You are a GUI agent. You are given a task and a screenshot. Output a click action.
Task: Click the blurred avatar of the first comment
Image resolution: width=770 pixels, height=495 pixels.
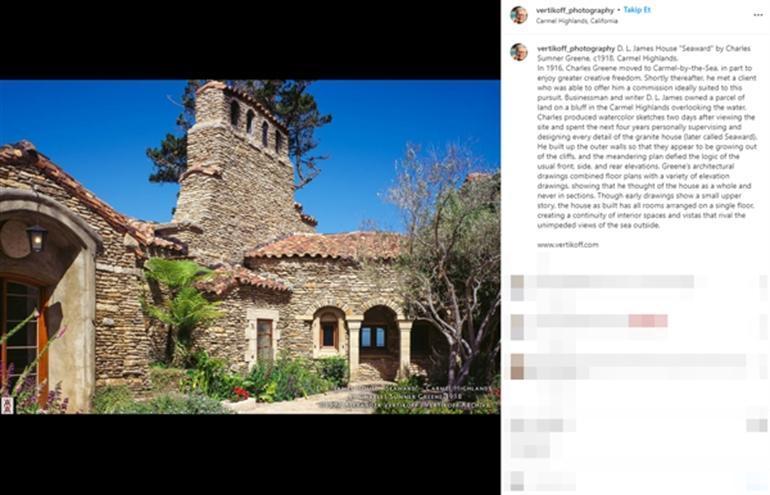click(517, 288)
